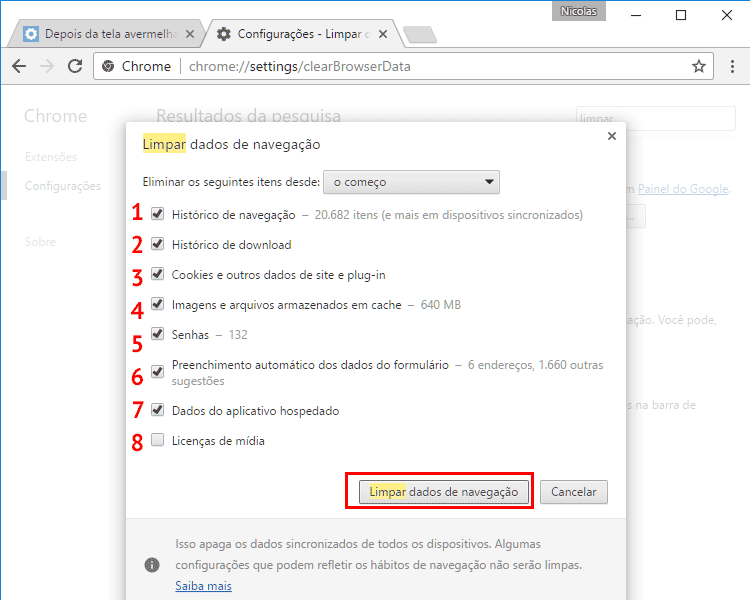This screenshot has width=750, height=600.
Task: Uncheck the Senhas checkbox
Action: [157, 334]
